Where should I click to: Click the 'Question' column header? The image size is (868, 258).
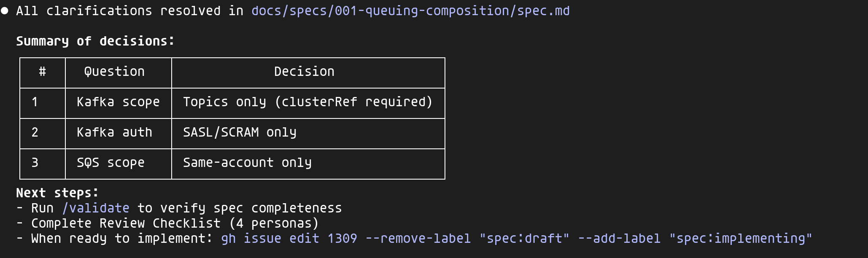coord(114,72)
